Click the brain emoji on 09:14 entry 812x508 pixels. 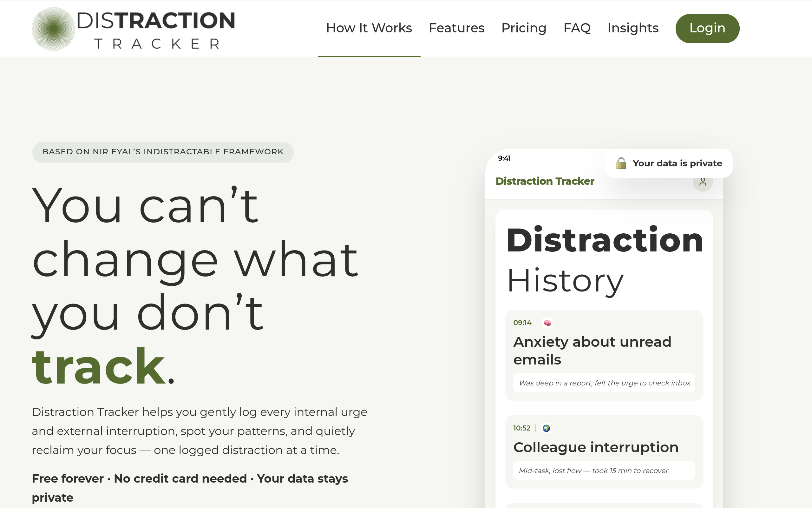point(547,323)
